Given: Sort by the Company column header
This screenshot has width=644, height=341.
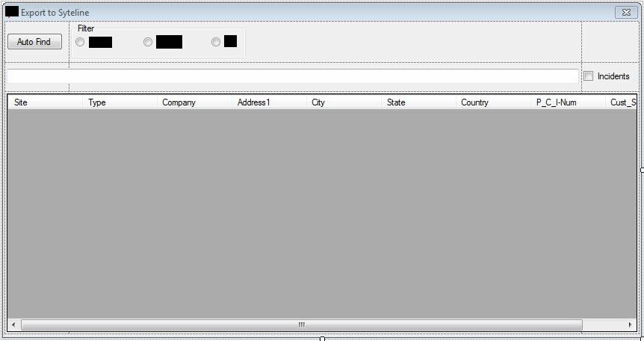Looking at the screenshot, I should click(195, 102).
